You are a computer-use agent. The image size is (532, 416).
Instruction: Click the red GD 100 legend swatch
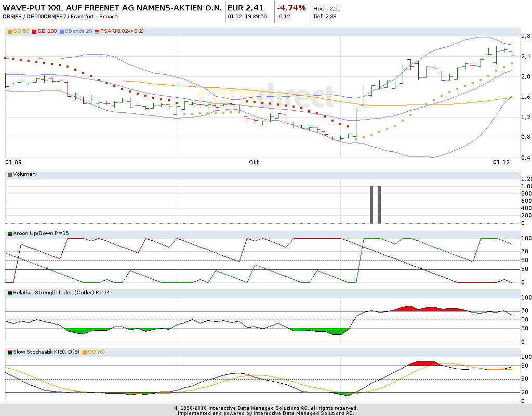pyautogui.click(x=34, y=32)
